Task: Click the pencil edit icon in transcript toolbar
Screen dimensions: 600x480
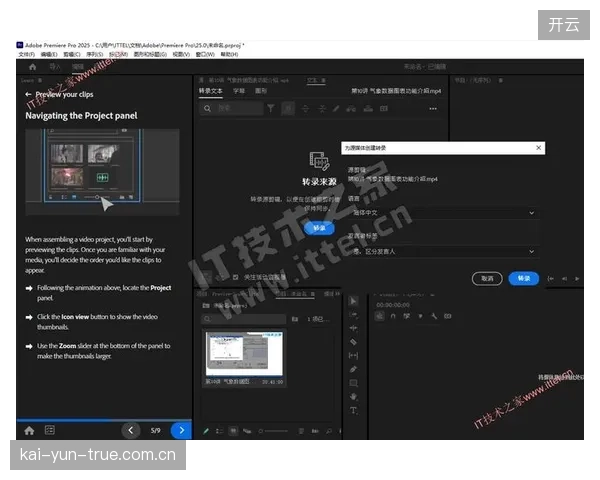Action: pyautogui.click(x=336, y=109)
